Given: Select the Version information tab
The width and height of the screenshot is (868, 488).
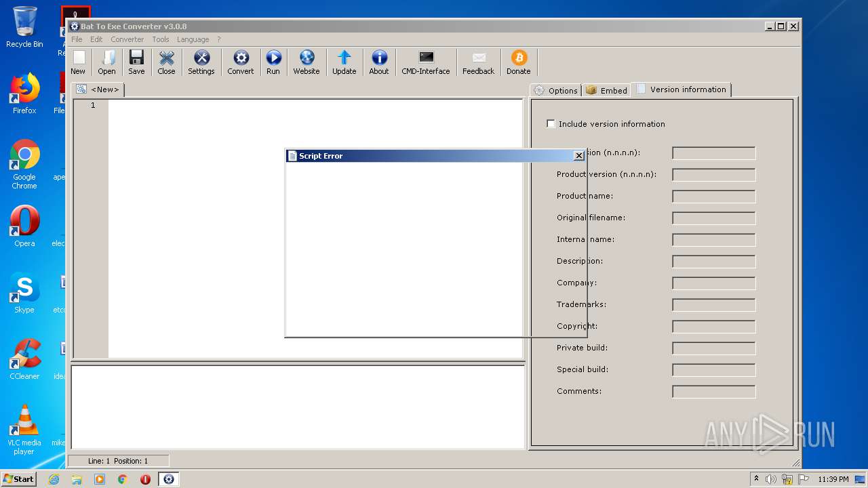Looking at the screenshot, I should tap(681, 89).
